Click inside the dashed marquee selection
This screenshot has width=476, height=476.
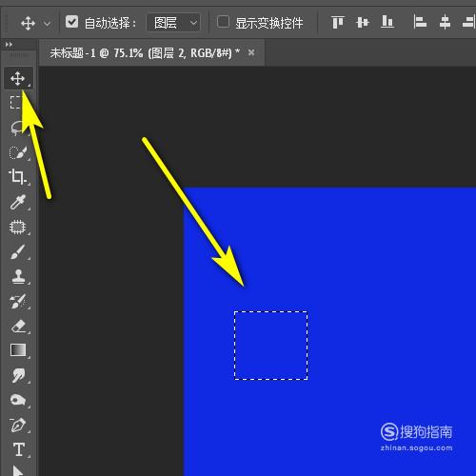[270, 346]
